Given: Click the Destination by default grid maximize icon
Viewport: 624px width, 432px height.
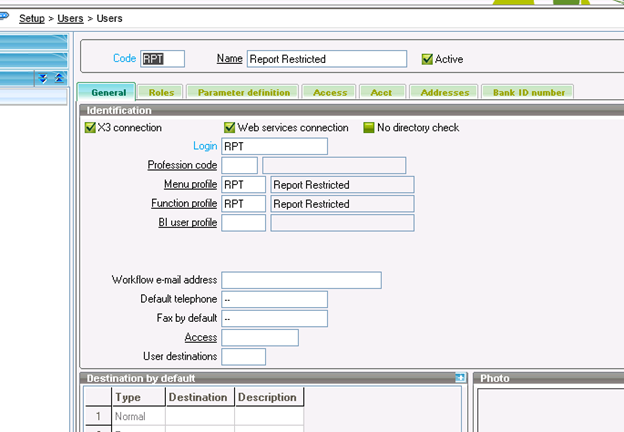Looking at the screenshot, I should point(461,378).
